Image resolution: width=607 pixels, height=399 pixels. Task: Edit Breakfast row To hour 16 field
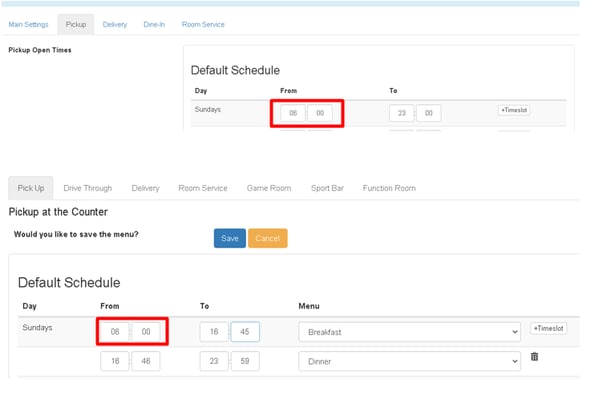214,332
